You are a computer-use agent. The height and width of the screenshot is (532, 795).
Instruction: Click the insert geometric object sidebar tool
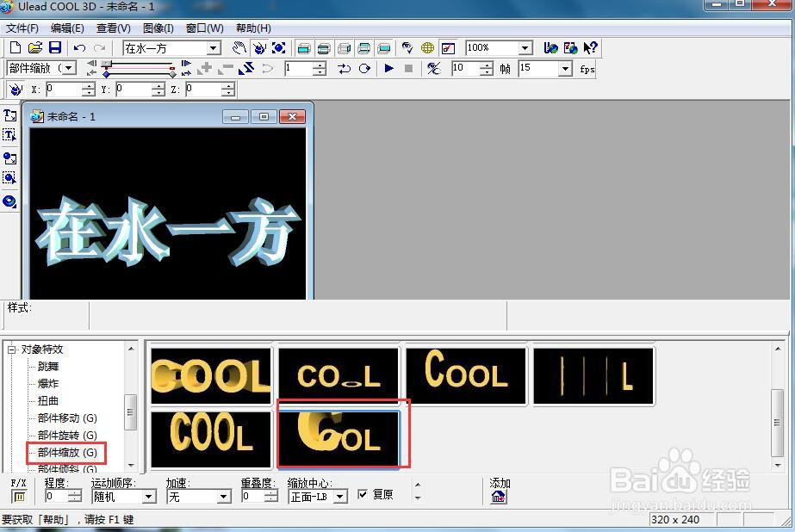tap(9, 201)
